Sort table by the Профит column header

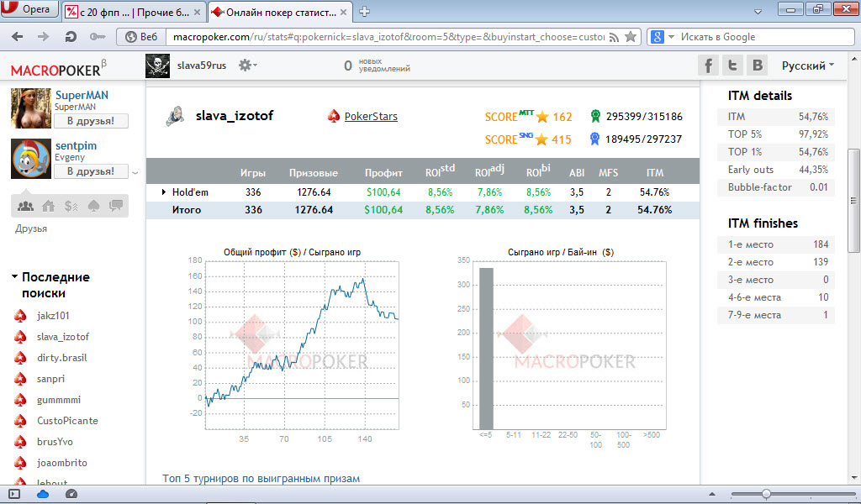coord(383,173)
